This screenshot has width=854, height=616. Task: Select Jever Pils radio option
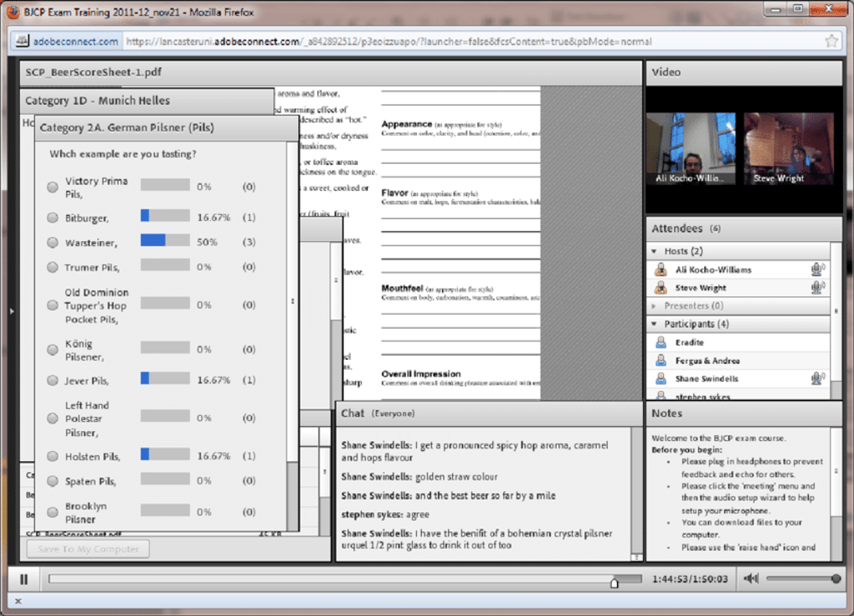(x=52, y=380)
